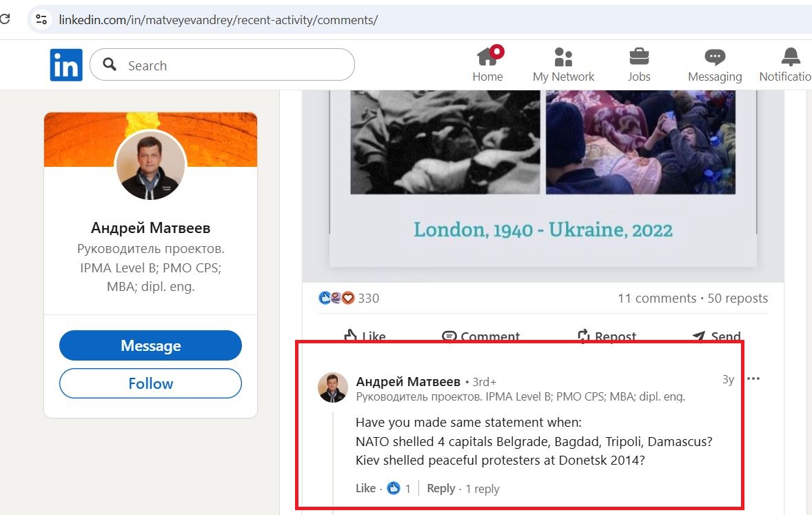The height and width of the screenshot is (515, 812).
Task: Type in the LinkedIn Search field
Action: point(234,65)
